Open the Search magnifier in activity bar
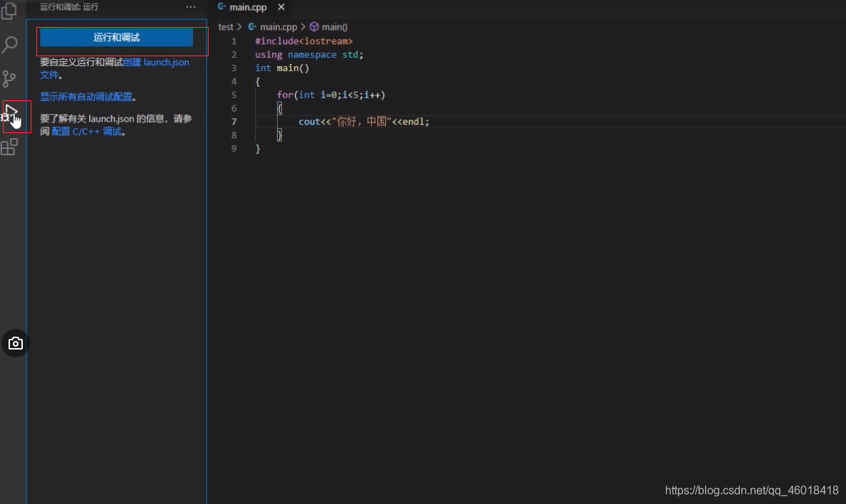The image size is (846, 504). pos(10,44)
